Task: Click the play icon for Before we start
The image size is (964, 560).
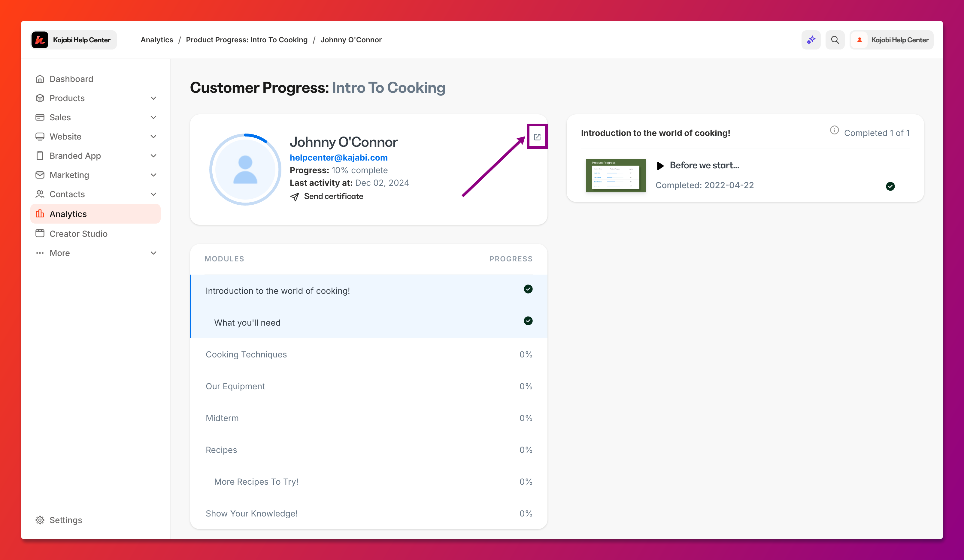Action: click(x=660, y=166)
